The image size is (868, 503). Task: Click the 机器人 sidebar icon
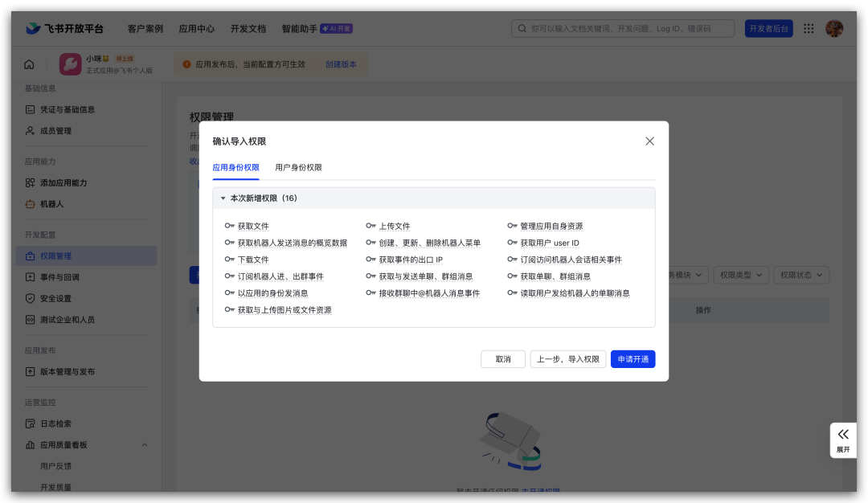[31, 204]
